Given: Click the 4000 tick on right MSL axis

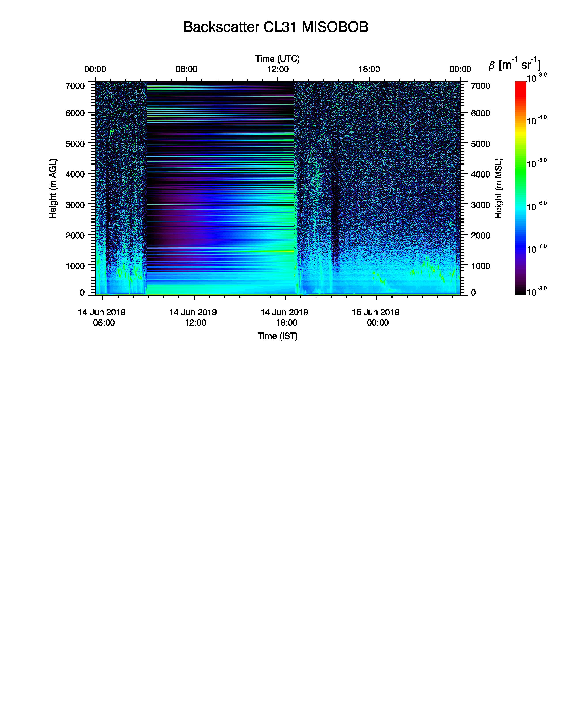Looking at the screenshot, I should point(481,174).
